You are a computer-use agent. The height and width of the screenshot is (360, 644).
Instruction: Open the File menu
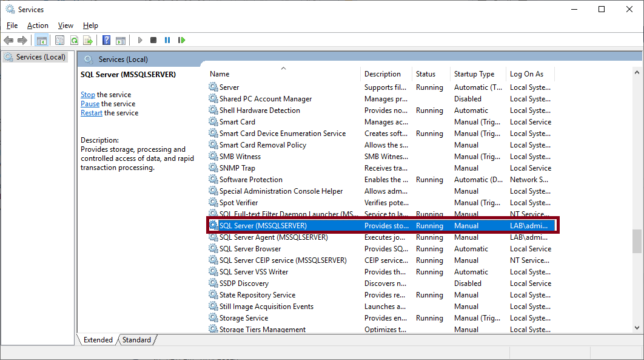[12, 25]
